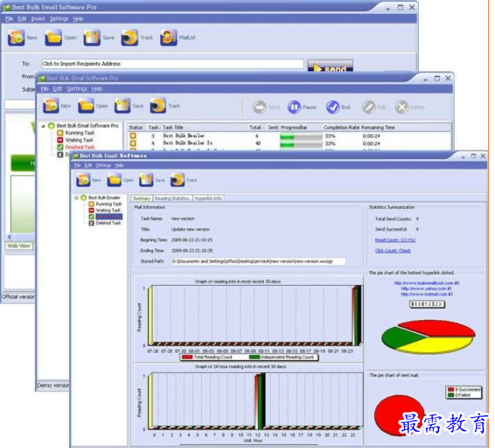495x448 pixels.
Task: Open Insert menu in back window
Action: 38,19
